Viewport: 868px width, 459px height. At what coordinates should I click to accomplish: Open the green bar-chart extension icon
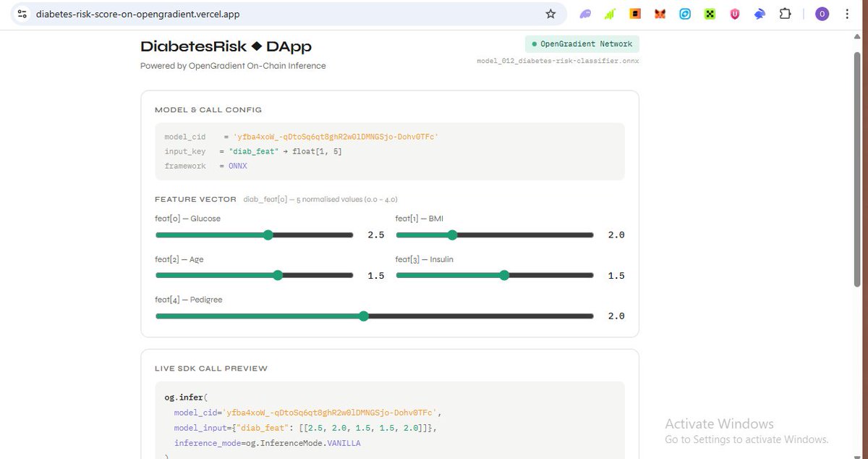tap(610, 14)
